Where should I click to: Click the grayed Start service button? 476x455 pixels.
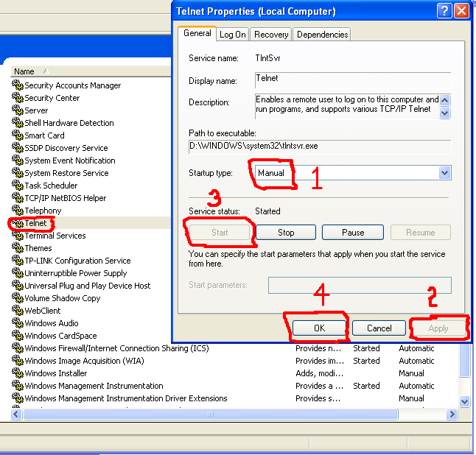point(220,233)
